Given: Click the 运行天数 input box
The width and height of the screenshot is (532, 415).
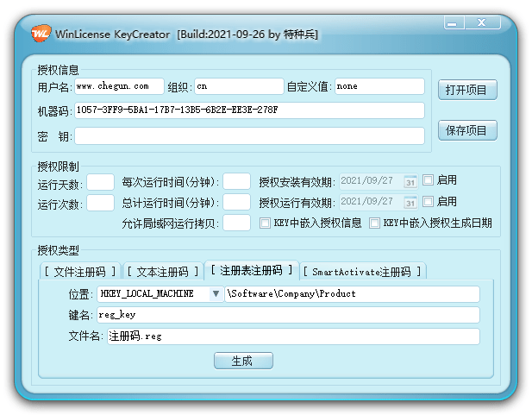Looking at the screenshot, I should [x=100, y=182].
